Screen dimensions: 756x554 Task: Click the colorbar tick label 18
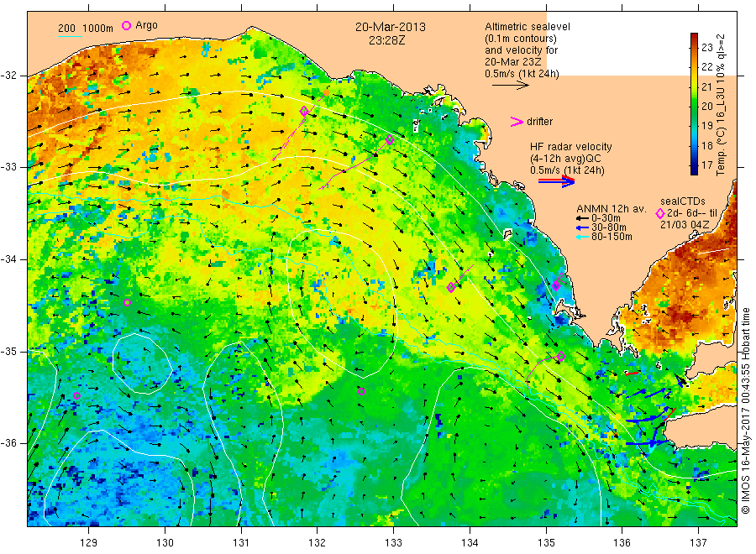coord(706,145)
